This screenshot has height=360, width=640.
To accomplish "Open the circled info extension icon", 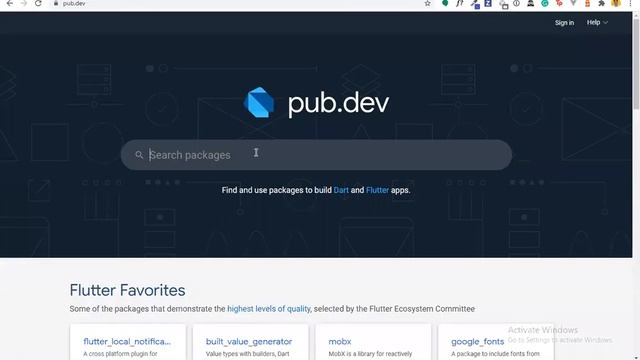I will (516, 3).
